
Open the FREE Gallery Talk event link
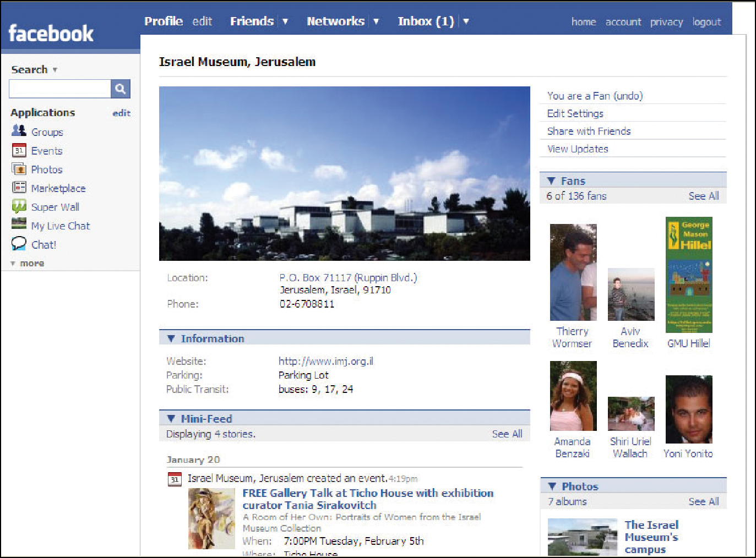[x=368, y=499]
